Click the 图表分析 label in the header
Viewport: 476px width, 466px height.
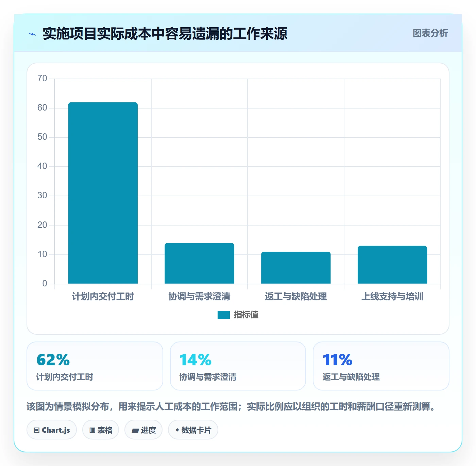(430, 33)
